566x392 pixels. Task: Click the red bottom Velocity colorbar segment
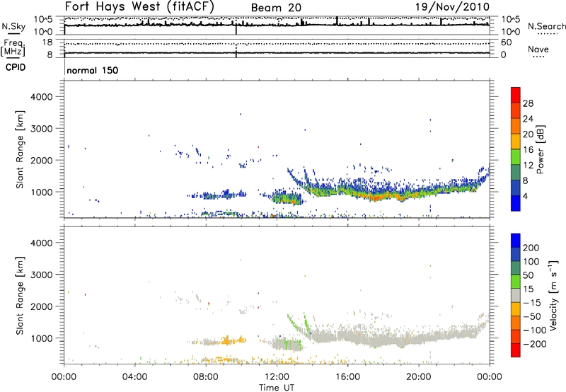point(516,350)
